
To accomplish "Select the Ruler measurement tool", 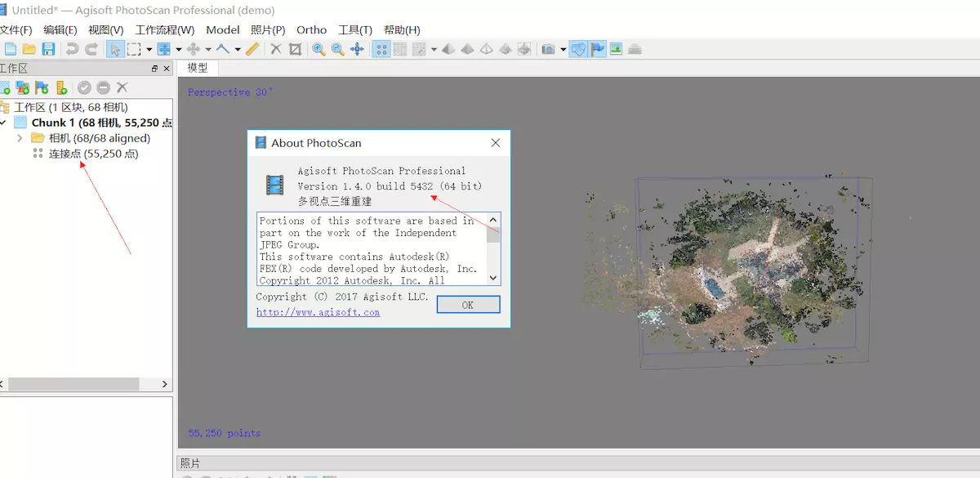I will click(x=252, y=49).
